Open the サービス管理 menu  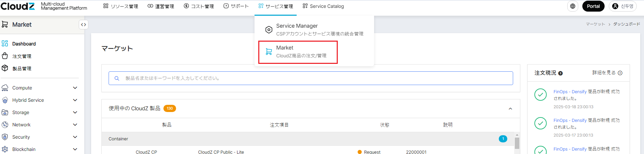[x=276, y=6]
